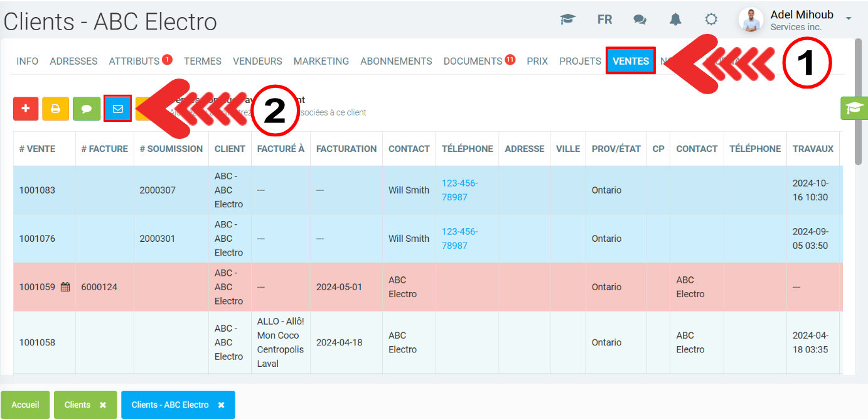This screenshot has width=868, height=419.
Task: Close the Clients - ABC Electro bottom tab
Action: (221, 405)
